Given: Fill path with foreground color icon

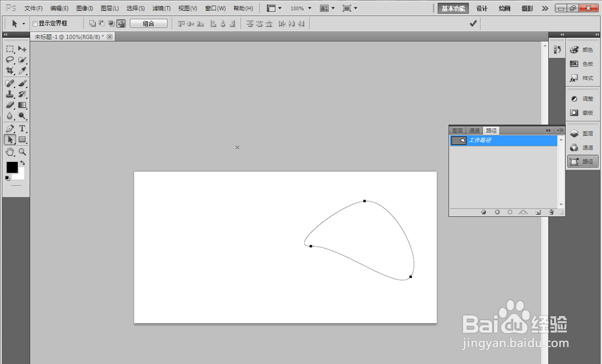Looking at the screenshot, I should click(484, 212).
